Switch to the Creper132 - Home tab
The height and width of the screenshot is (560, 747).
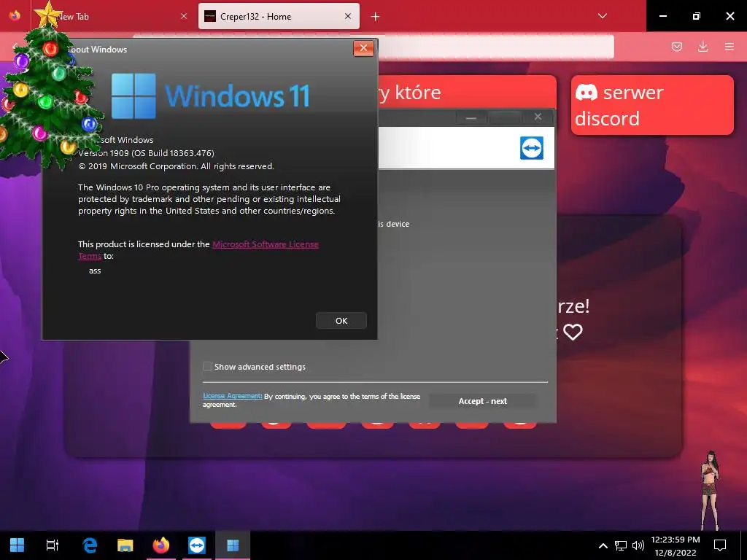click(x=279, y=16)
